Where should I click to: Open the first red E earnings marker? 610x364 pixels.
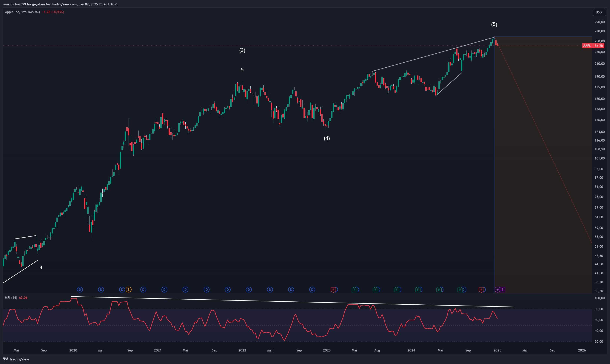pos(333,290)
